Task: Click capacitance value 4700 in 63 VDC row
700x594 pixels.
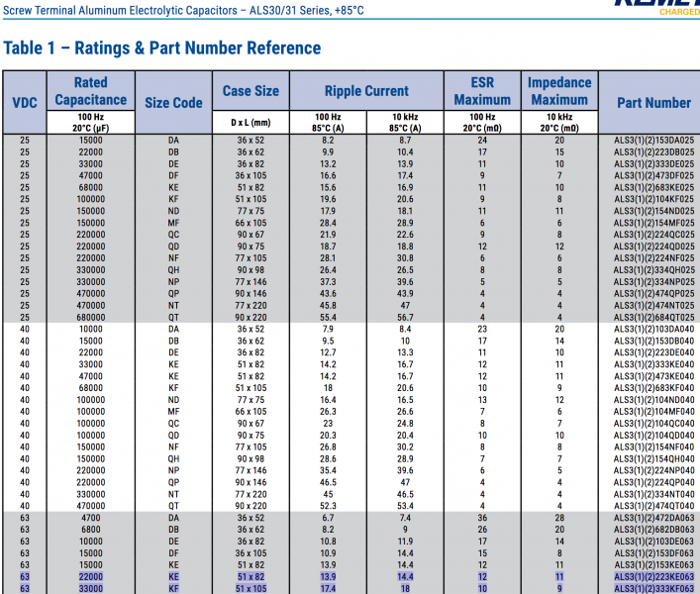Action: coord(91,518)
